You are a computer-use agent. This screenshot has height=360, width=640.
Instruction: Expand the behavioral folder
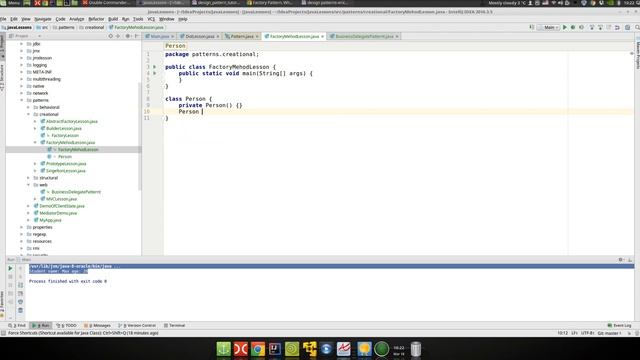pyautogui.click(x=29, y=107)
